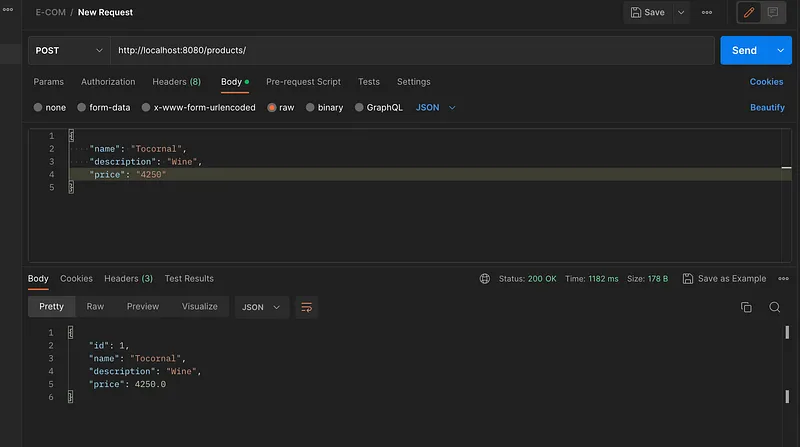Click the Size 178 B value
The image size is (800, 447).
(658, 279)
